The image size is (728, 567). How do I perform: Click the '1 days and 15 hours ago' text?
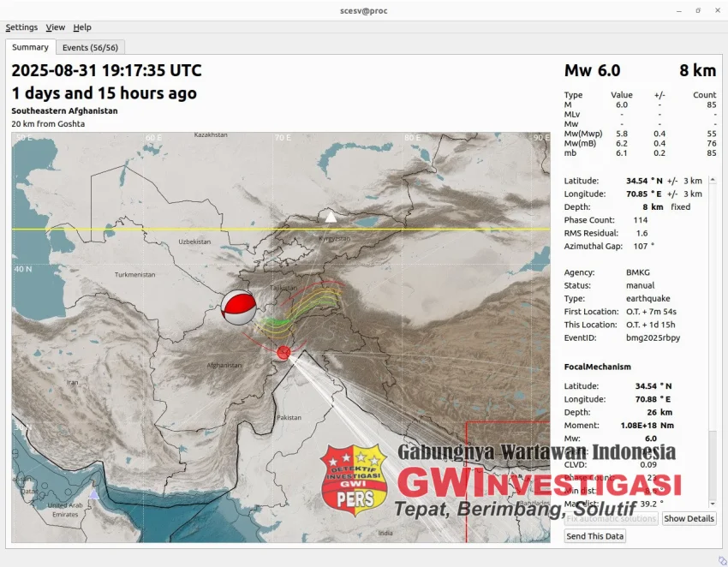(x=104, y=93)
